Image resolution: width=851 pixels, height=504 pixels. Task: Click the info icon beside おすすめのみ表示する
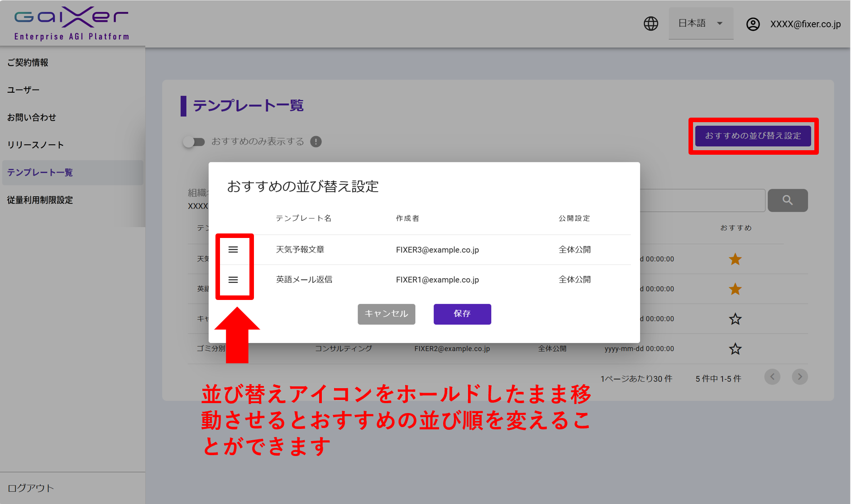(x=316, y=142)
